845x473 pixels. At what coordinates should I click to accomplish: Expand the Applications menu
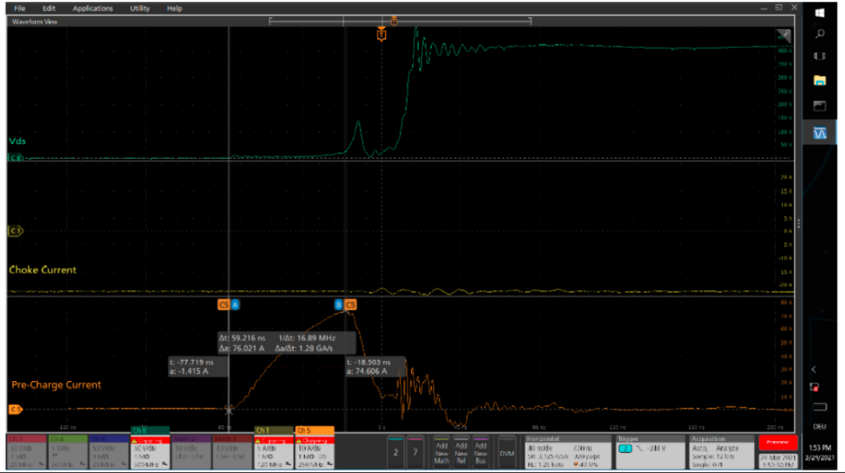93,8
